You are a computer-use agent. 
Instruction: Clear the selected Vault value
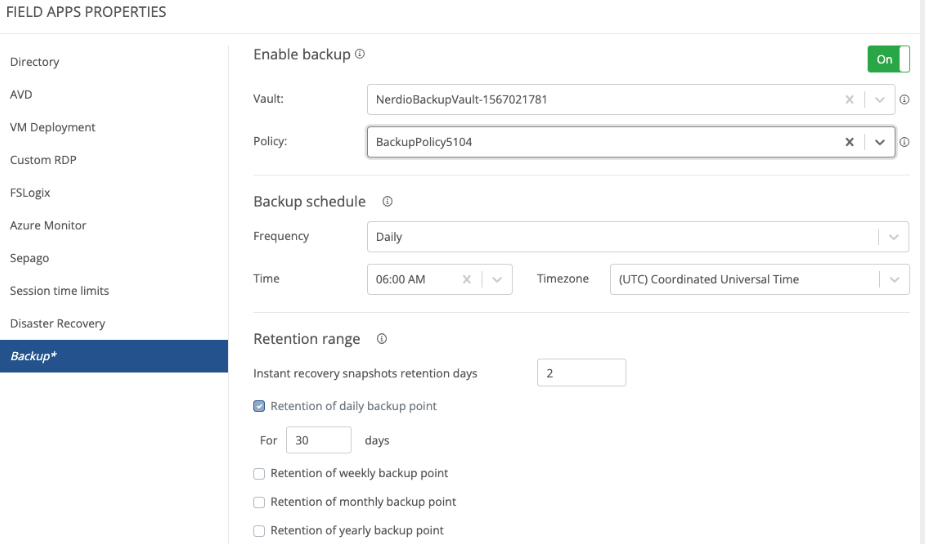coord(850,100)
